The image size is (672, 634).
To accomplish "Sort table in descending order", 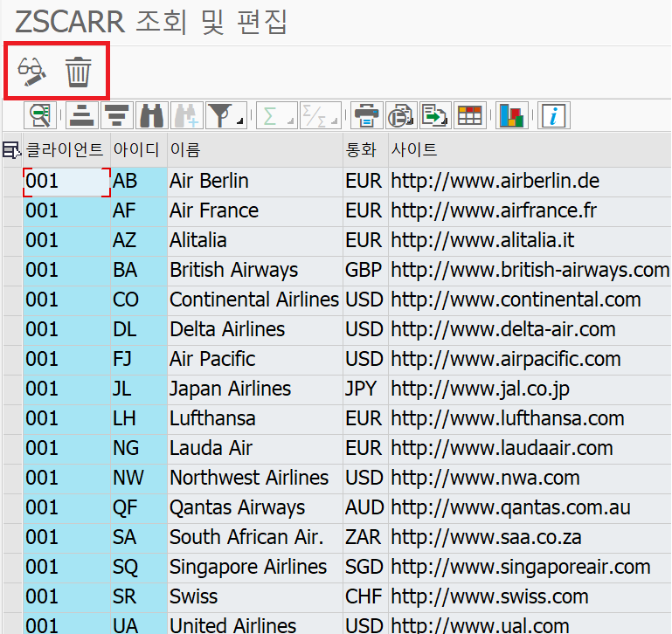I will tap(117, 115).
